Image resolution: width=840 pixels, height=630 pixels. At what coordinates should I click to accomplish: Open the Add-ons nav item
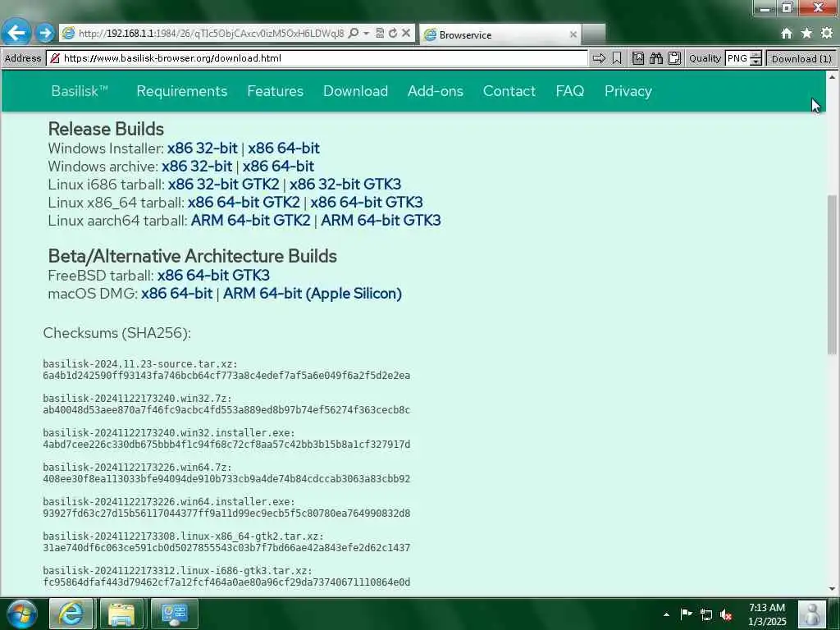[x=436, y=91]
